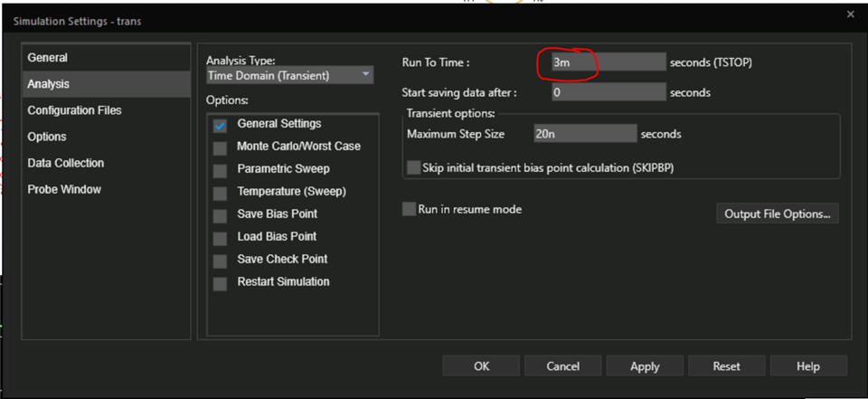Click the Maximum Step Size field

pyautogui.click(x=585, y=134)
